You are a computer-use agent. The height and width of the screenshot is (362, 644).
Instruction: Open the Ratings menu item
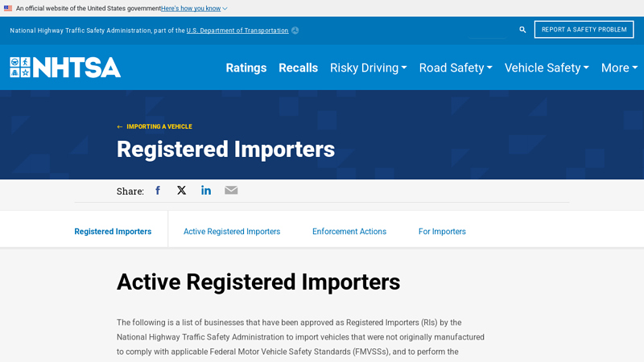(246, 68)
